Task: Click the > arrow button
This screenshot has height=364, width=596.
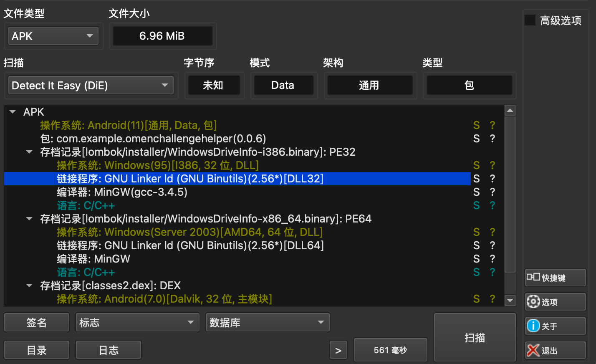Action: coord(338,350)
